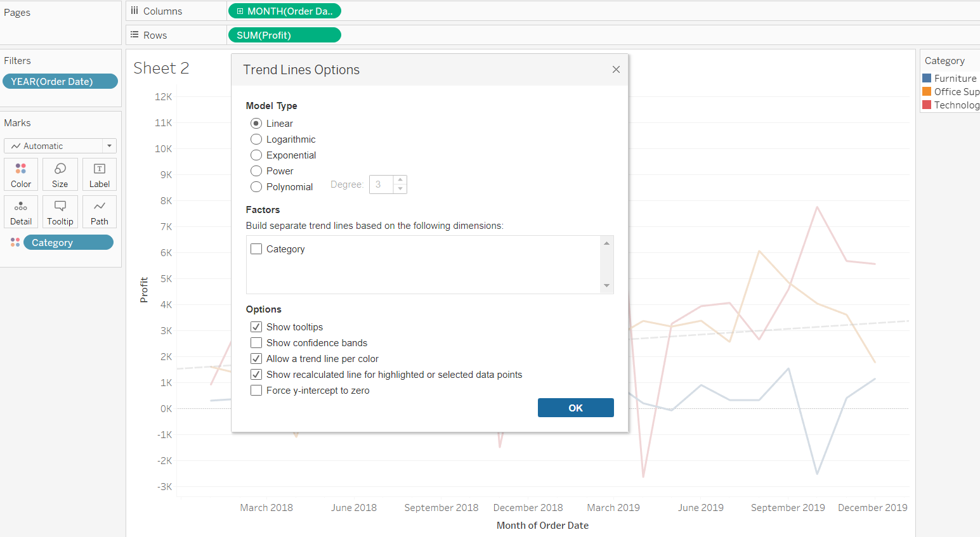Select the Polynomial model type

[256, 186]
